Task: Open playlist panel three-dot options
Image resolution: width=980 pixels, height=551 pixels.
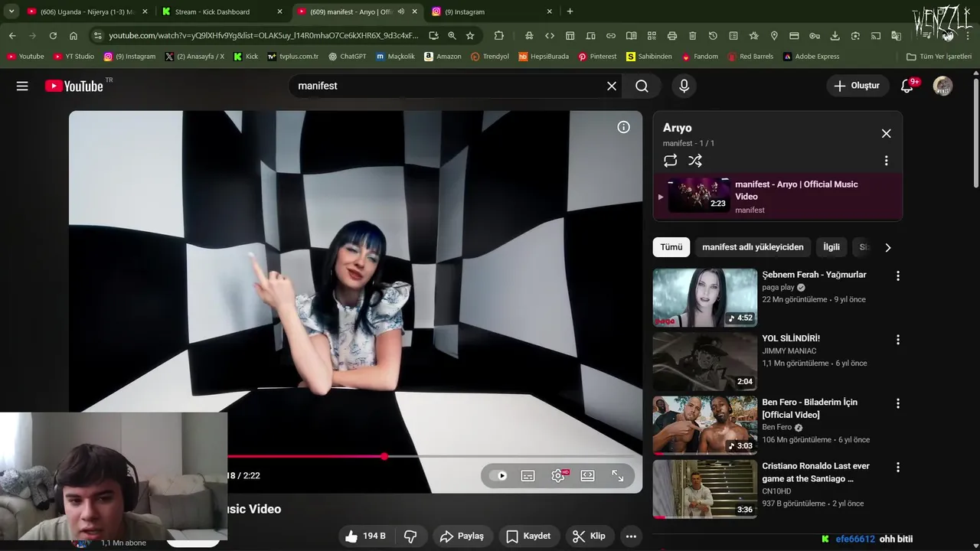Action: [886, 161]
